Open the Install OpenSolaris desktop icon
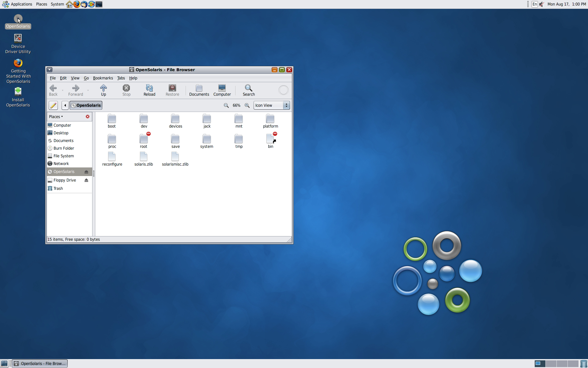This screenshot has height=368, width=588. point(18,97)
